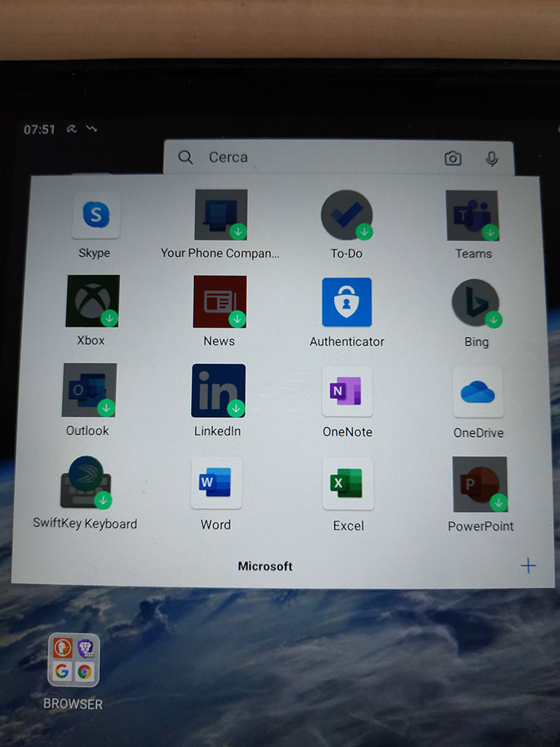Launch the Xbox app icon
The image size is (560, 747).
pyautogui.click(x=93, y=301)
